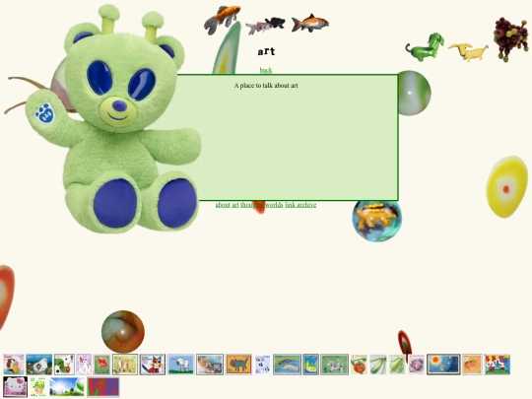The image size is (532, 399).
Task: Select the blue cat on orange stamp
Action: 238,365
